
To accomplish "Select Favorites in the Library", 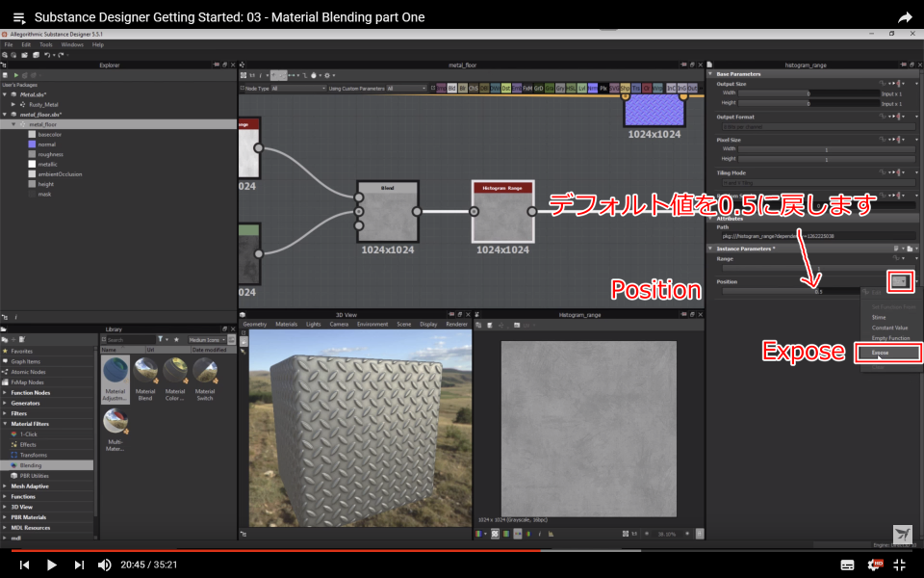I will (x=21, y=351).
